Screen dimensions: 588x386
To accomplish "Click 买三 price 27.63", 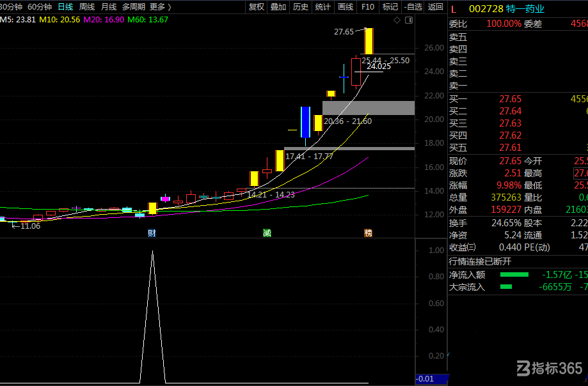I will [510, 123].
